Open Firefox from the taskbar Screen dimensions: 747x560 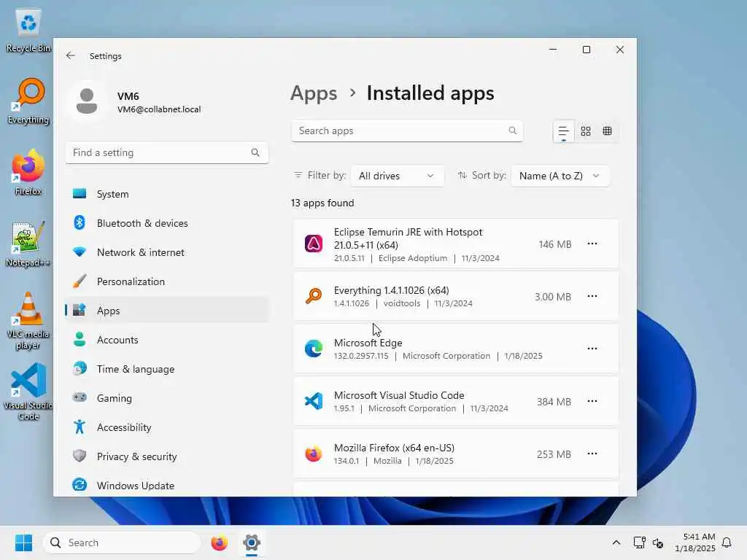tap(219, 542)
